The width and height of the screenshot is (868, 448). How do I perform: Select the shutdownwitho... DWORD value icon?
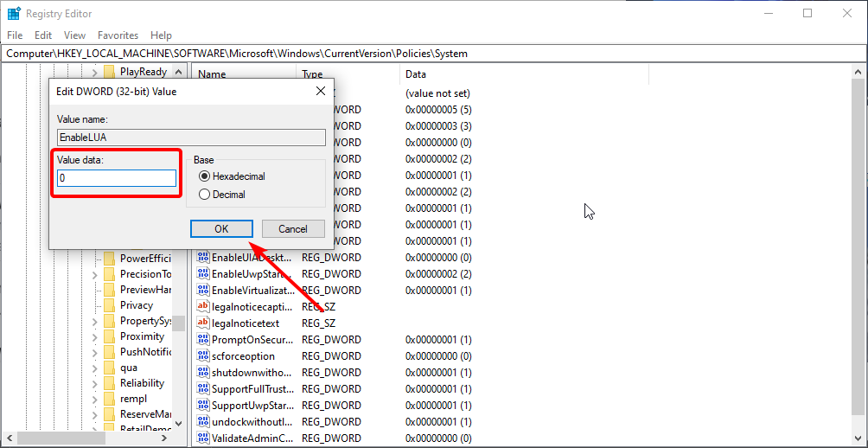[x=202, y=372]
